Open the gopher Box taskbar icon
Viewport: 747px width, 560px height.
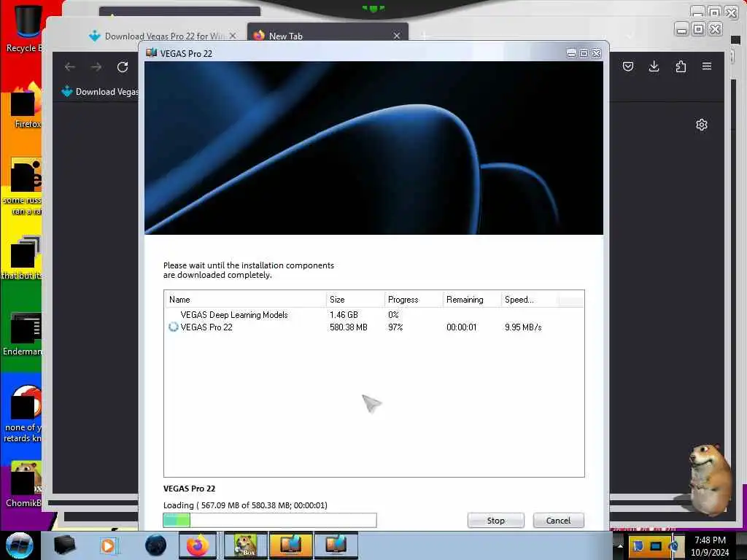[244, 545]
